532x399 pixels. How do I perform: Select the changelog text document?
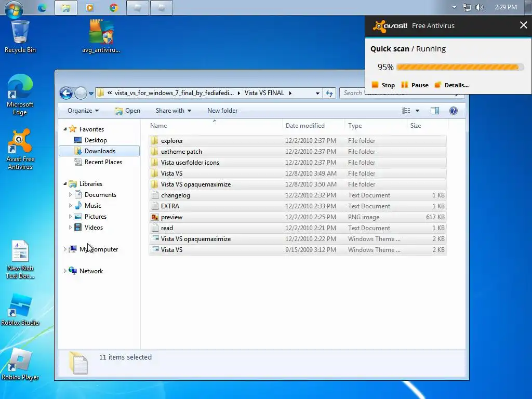click(x=298, y=195)
